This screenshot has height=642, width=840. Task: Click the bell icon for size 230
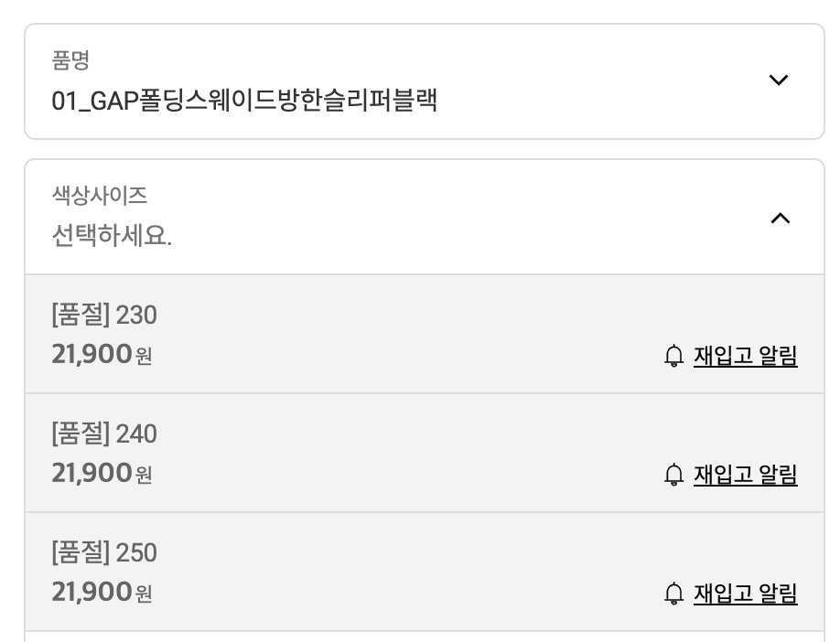[x=673, y=356]
